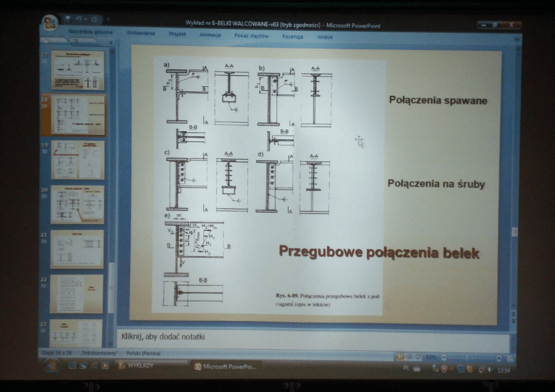Select slide 19 thumbnail
Image resolution: width=555 pixels, height=392 pixels.
[78, 160]
